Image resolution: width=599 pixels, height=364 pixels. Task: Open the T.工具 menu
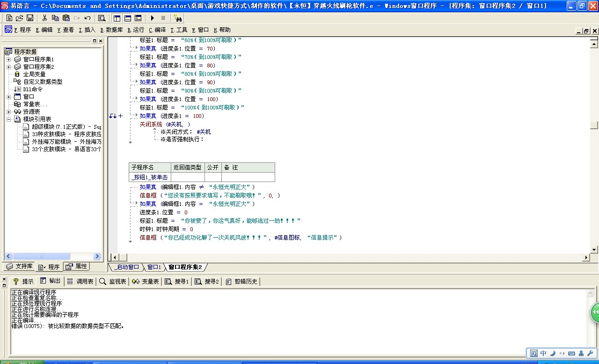tap(179, 30)
